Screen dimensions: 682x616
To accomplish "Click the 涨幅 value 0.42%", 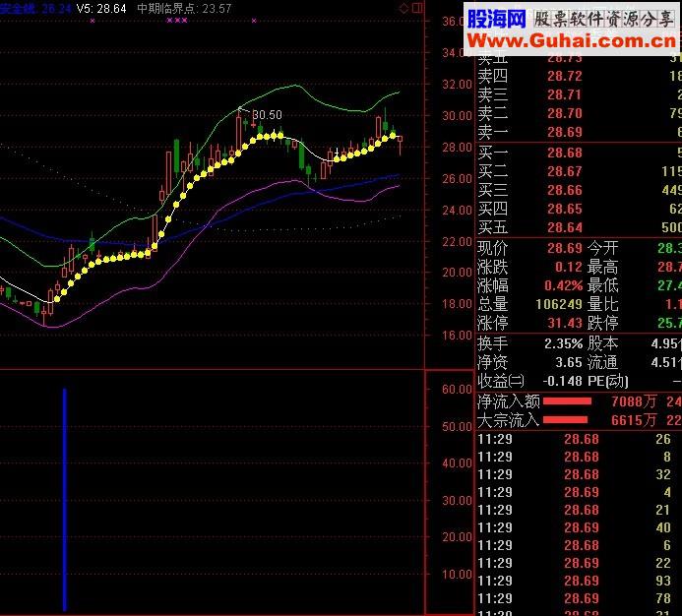I will 563,285.
